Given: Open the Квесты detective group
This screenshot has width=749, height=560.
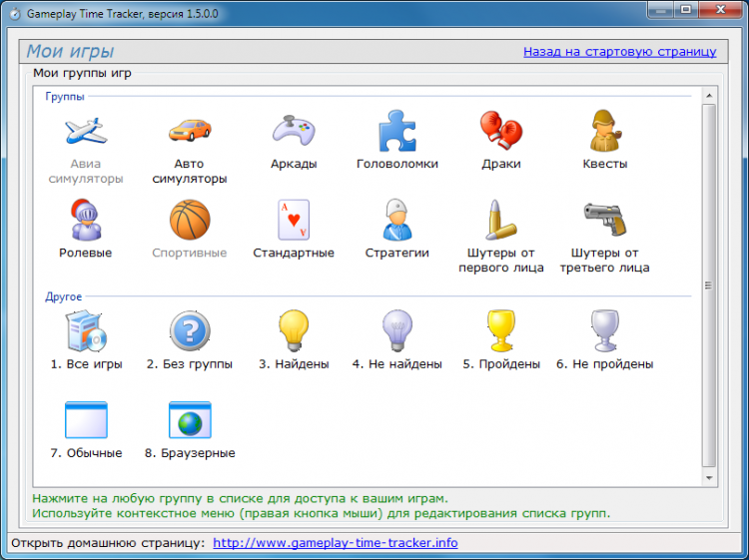Looking at the screenshot, I should point(605,131).
